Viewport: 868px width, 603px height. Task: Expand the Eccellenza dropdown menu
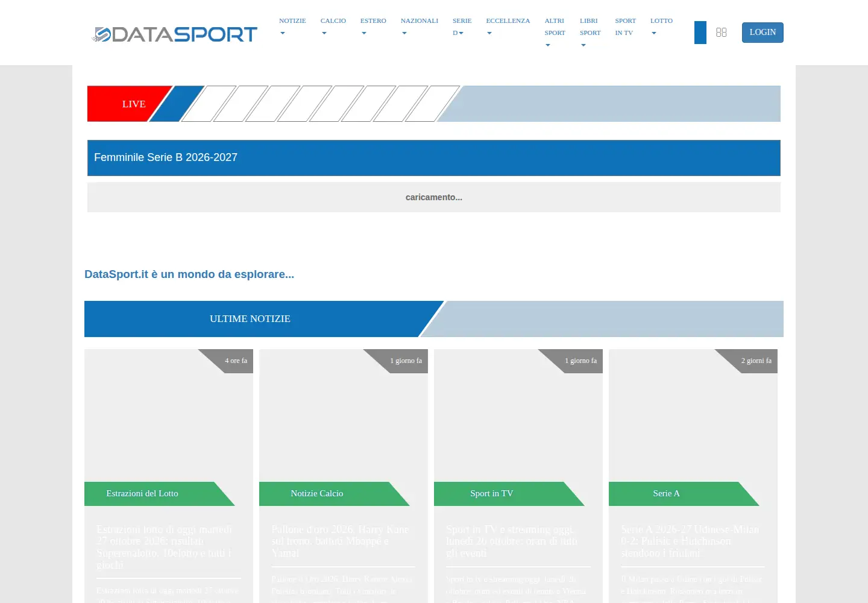pos(508,27)
